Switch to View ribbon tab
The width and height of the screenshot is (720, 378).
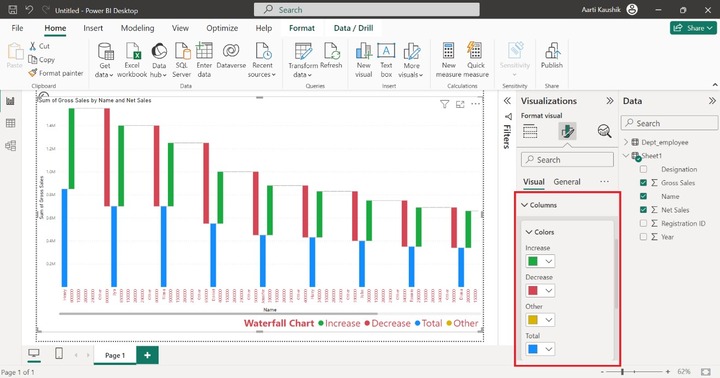[x=180, y=28]
